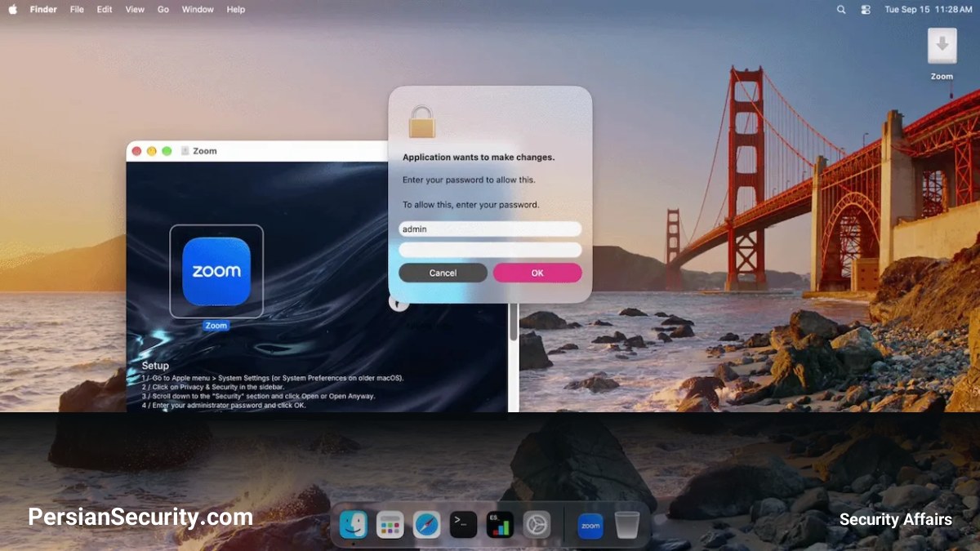Open the Edit menu
The height and width of the screenshot is (551, 980).
[x=105, y=10]
